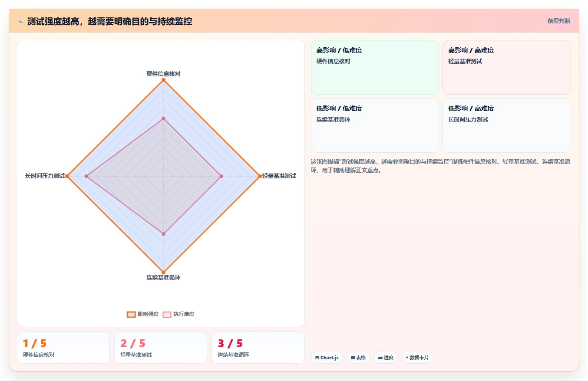Image resolution: width=588 pixels, height=381 pixels.
Task: Toggle the 影响强度 dataset in chart legend
Action: coord(143,314)
